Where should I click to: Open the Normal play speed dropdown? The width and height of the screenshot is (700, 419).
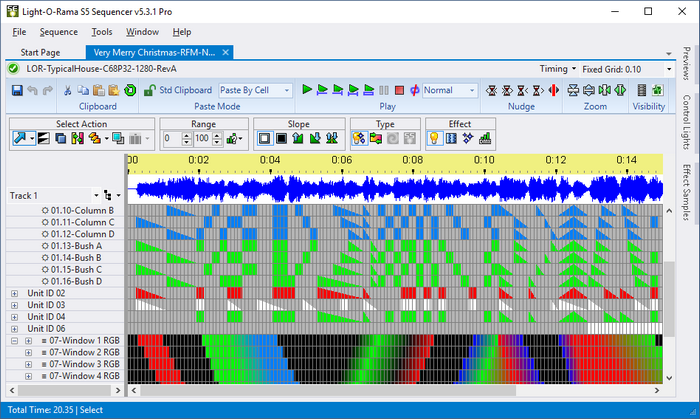(x=450, y=90)
